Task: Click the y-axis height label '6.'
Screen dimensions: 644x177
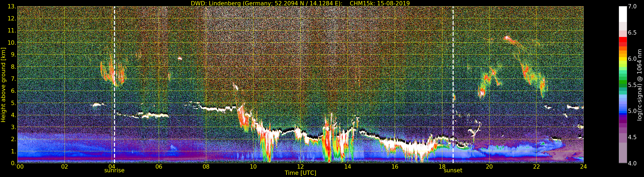Action: coord(13,91)
